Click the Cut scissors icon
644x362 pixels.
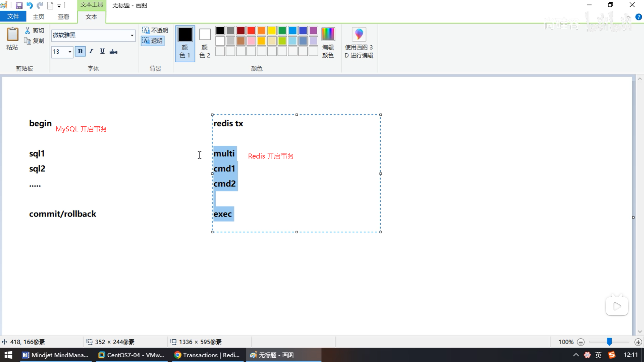(28, 31)
